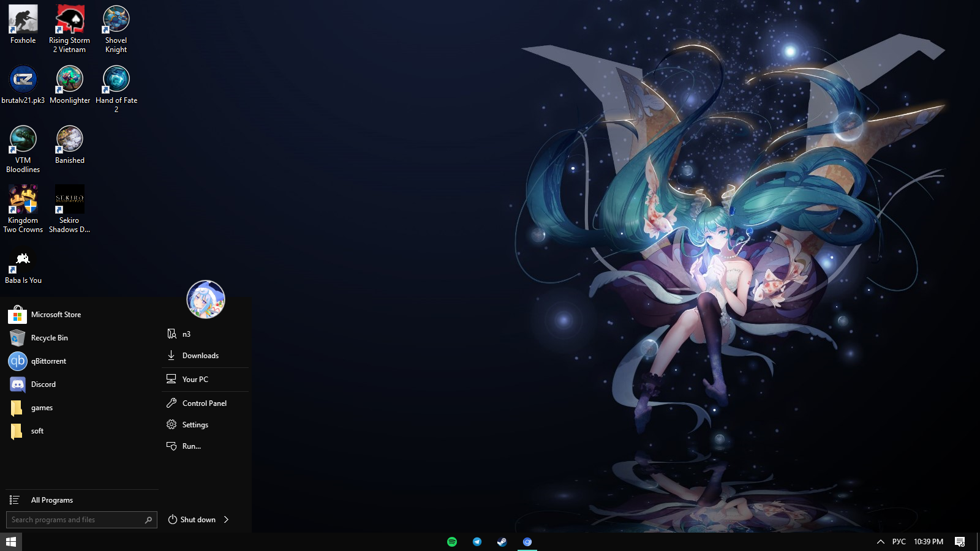
Task: Open the soft folder entry
Action: [x=82, y=431]
